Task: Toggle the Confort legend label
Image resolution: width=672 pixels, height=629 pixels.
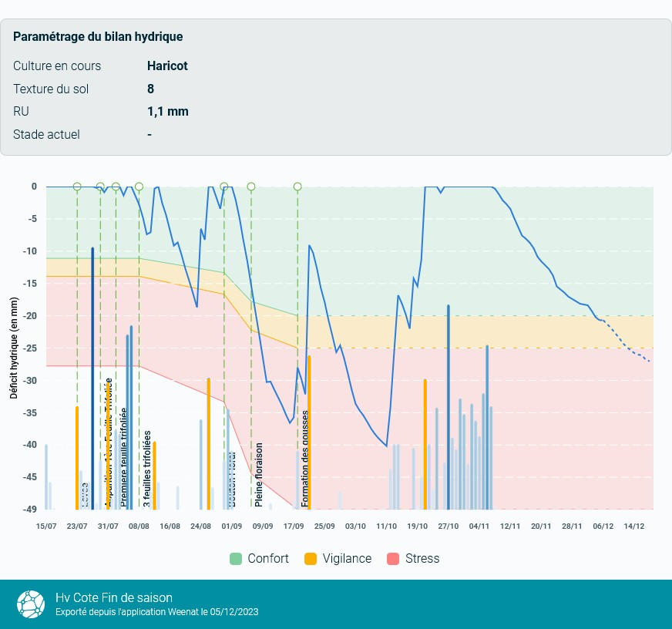Action: 267,559
